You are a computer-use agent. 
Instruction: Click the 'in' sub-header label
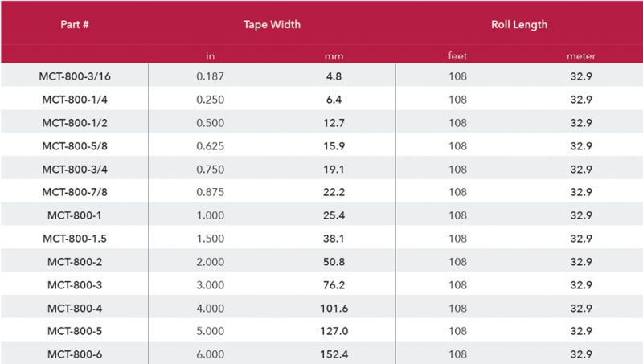point(211,56)
